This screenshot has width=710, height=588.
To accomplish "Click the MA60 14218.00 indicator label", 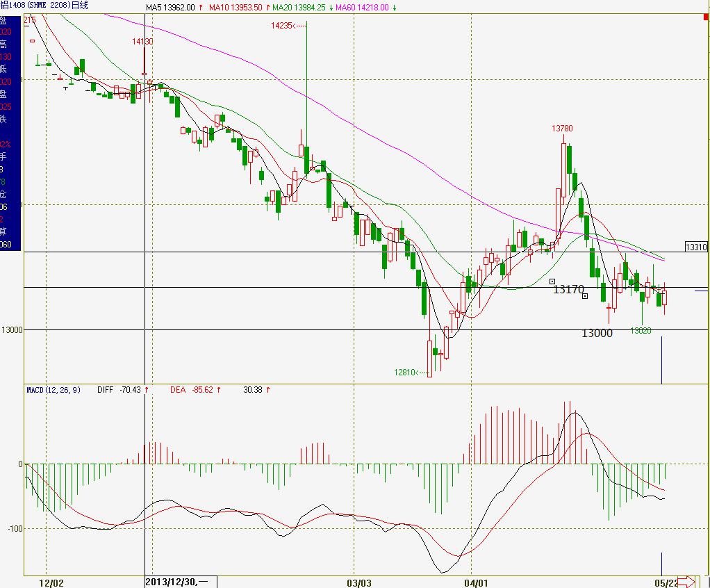I will tap(362, 8).
